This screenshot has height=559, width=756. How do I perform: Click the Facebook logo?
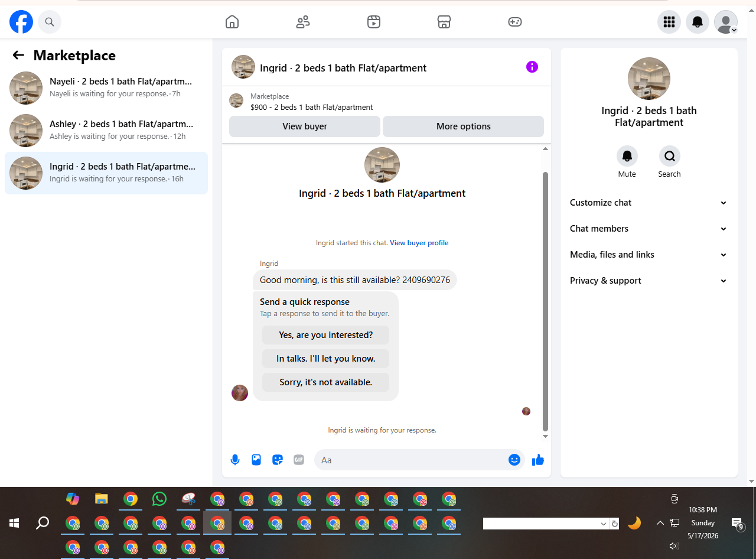[x=21, y=22]
